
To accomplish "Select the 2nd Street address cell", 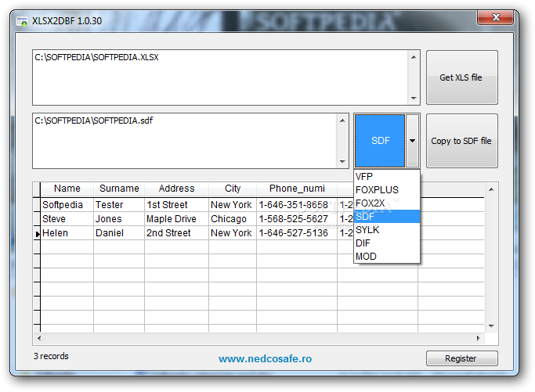I will (176, 233).
